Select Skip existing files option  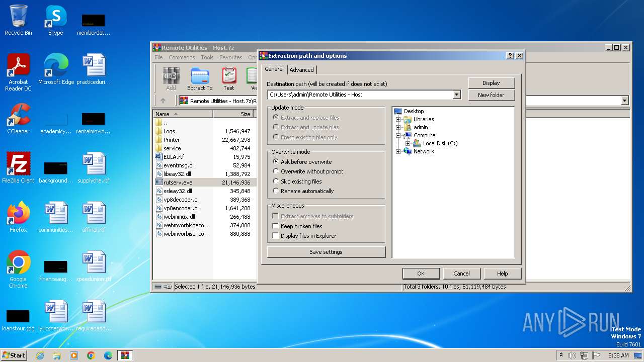(275, 181)
